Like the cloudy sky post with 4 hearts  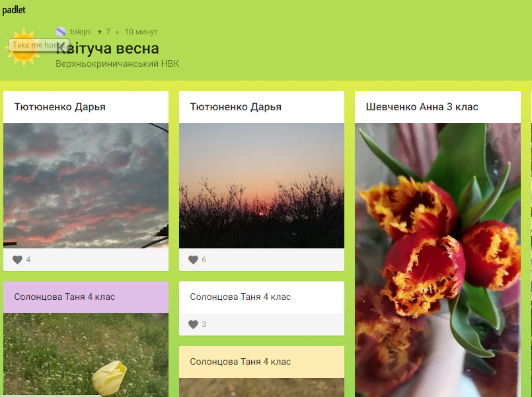click(17, 260)
